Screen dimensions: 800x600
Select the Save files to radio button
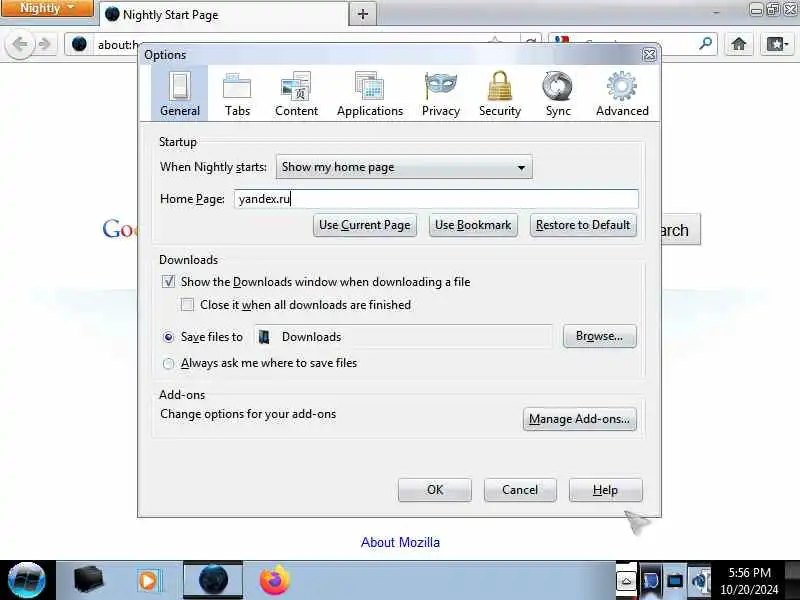click(168, 337)
